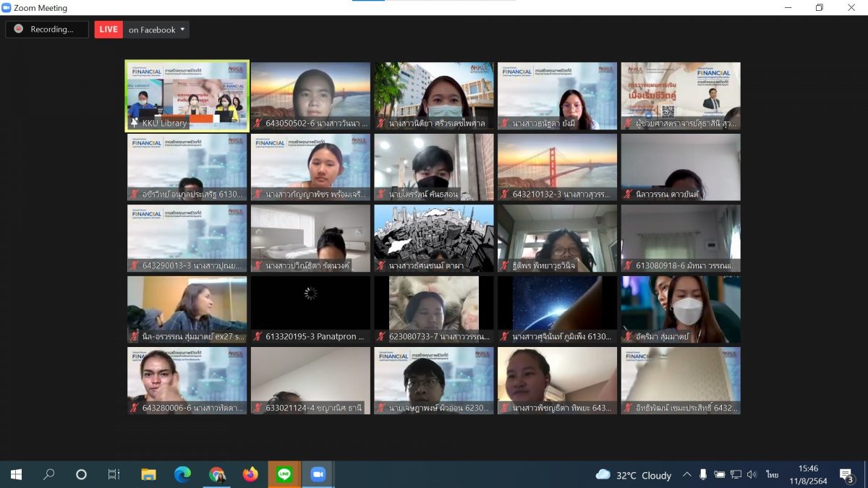
Task: Open Google Chrome from the taskbar
Action: coord(216,474)
